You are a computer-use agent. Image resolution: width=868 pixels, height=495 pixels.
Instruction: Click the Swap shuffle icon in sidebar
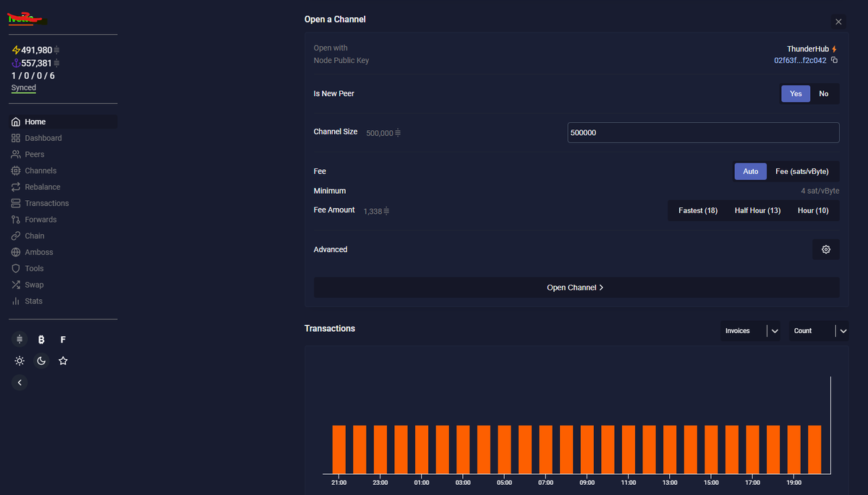pyautogui.click(x=16, y=285)
